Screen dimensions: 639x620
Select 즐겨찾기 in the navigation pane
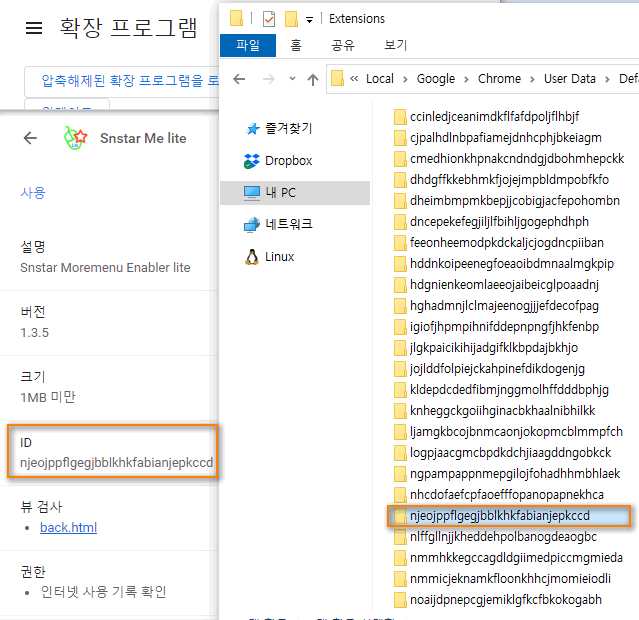[x=279, y=129]
